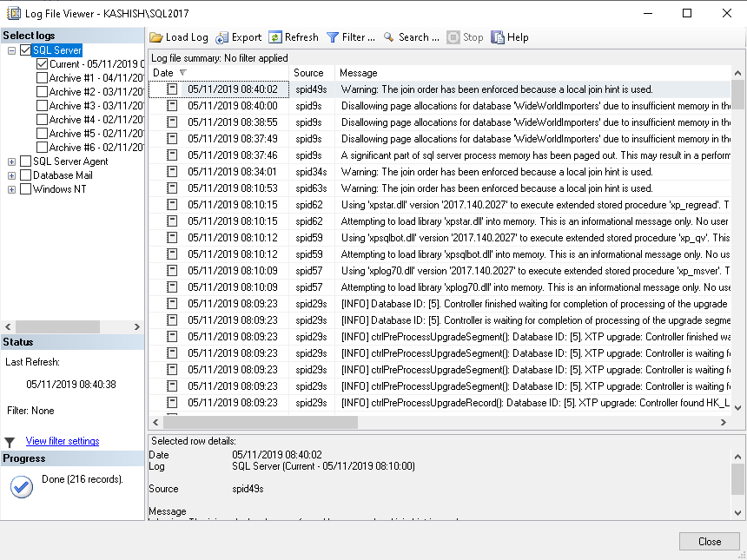Click details pane scroll down arrow
Screen dimensions: 747x560
tap(738, 513)
